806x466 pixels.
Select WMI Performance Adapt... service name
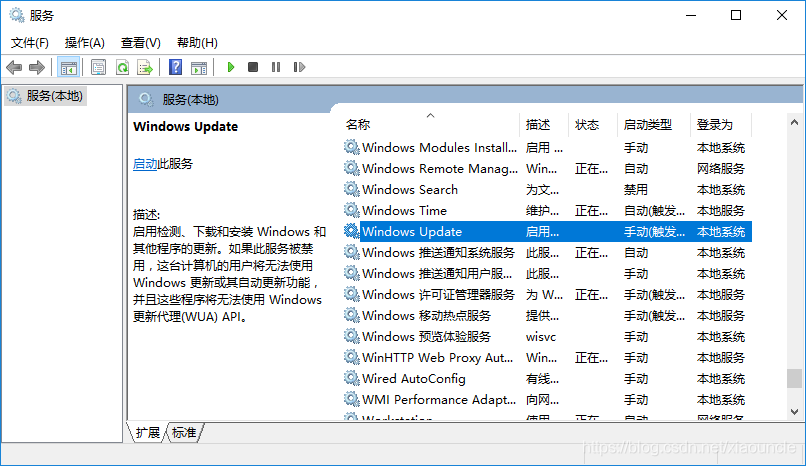point(439,400)
